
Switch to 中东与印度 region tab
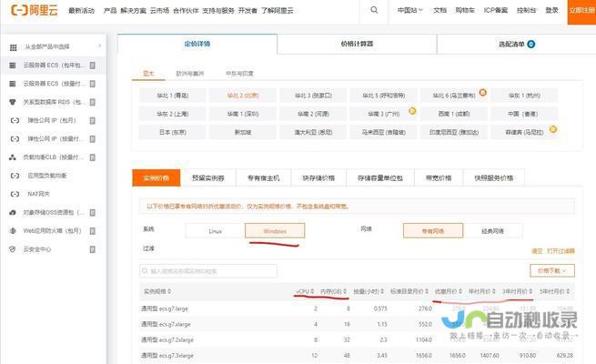[x=239, y=74]
